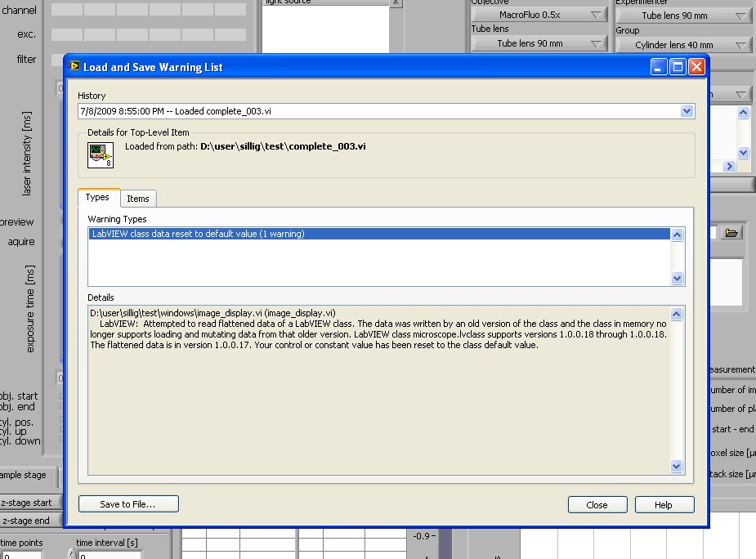Click Save to File button
The height and width of the screenshot is (559, 756).
click(x=128, y=504)
